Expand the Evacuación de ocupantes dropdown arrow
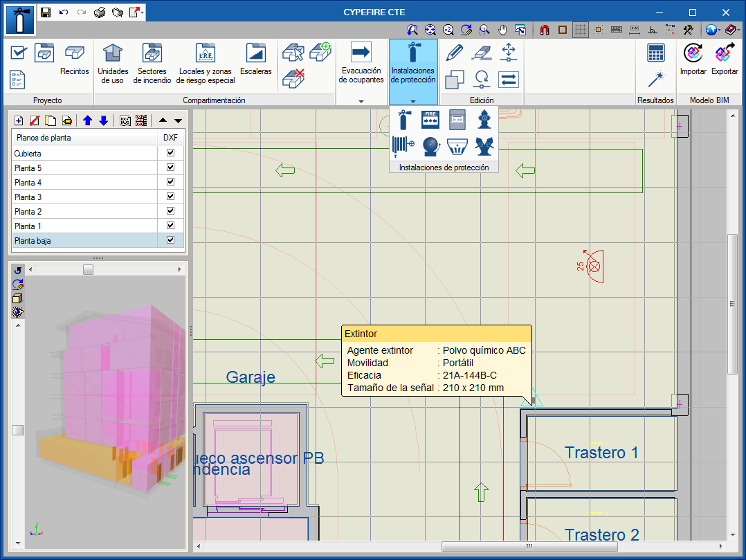Viewport: 746px width, 560px height. [x=361, y=101]
